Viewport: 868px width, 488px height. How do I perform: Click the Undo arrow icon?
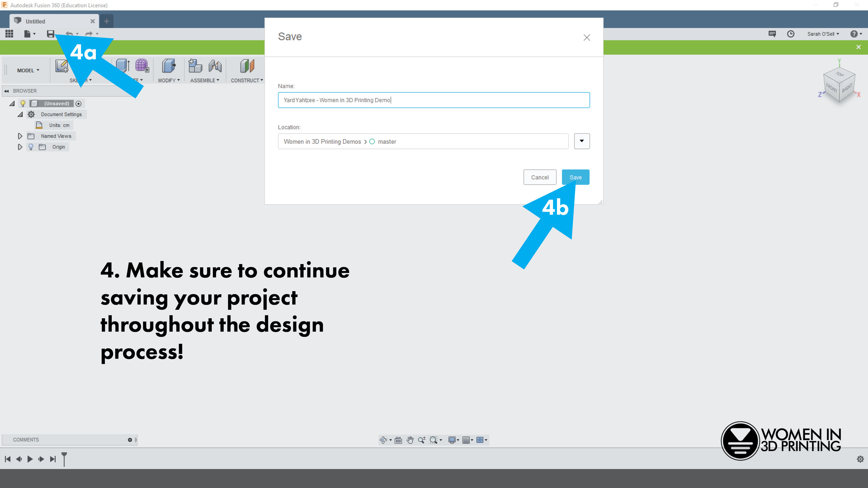pyautogui.click(x=69, y=34)
